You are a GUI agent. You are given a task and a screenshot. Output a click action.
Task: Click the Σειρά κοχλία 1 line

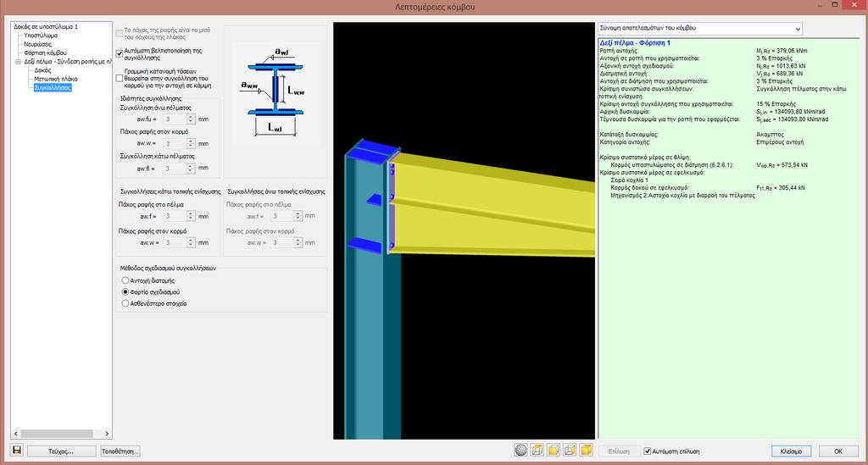[x=629, y=180]
